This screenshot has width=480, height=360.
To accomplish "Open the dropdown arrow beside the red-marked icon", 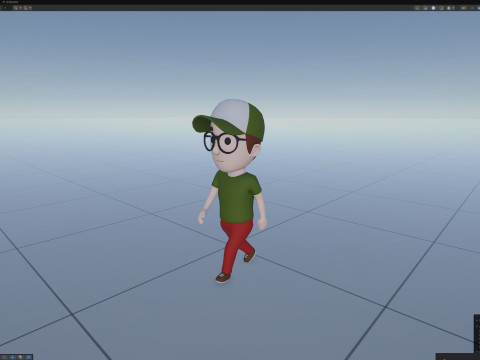I will click(30, 8).
